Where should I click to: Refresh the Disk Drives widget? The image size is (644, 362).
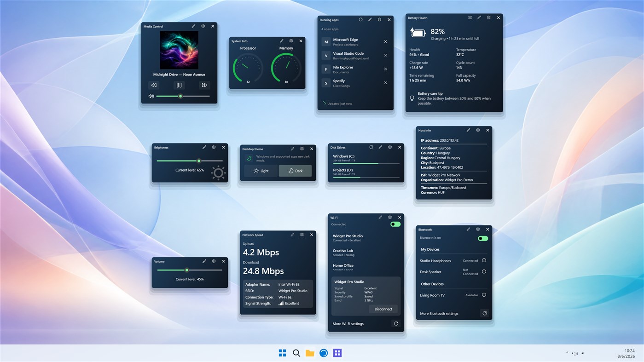point(371,147)
